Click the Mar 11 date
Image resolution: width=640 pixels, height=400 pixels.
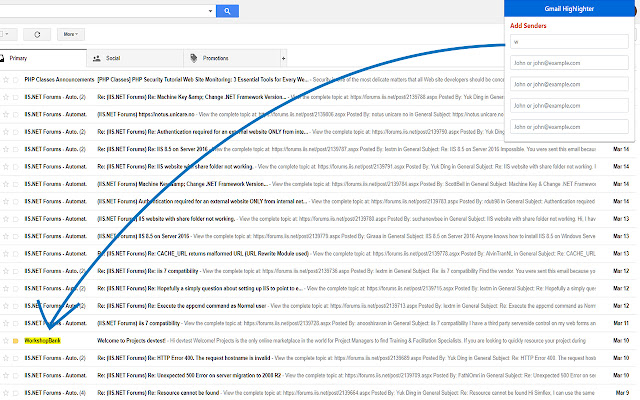[x=621, y=323]
